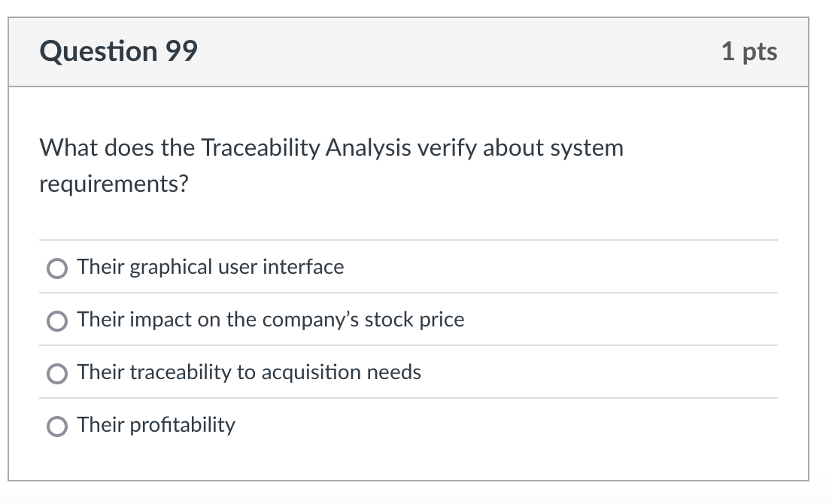Viewport: 832px width, 504px height.
Task: Click the "Their traceability to acquisition needs" label
Action: click(249, 372)
